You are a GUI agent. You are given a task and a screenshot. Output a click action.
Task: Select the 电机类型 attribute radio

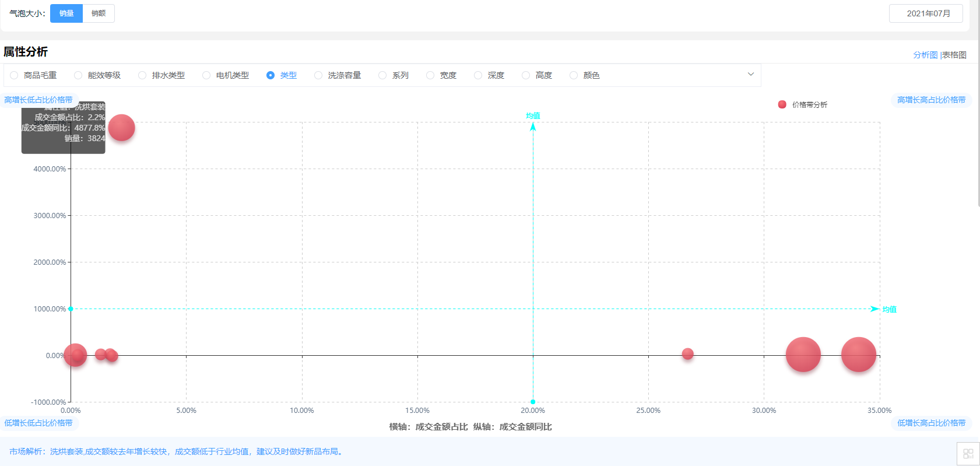coord(206,75)
